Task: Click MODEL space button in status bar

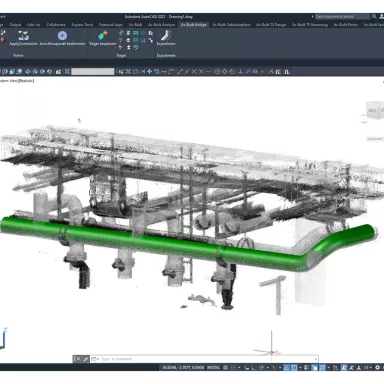Action: click(214, 368)
